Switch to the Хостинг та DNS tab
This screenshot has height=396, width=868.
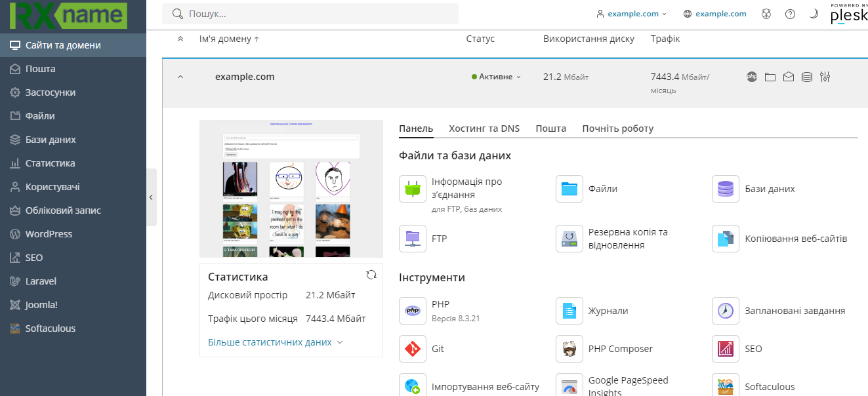[484, 129]
